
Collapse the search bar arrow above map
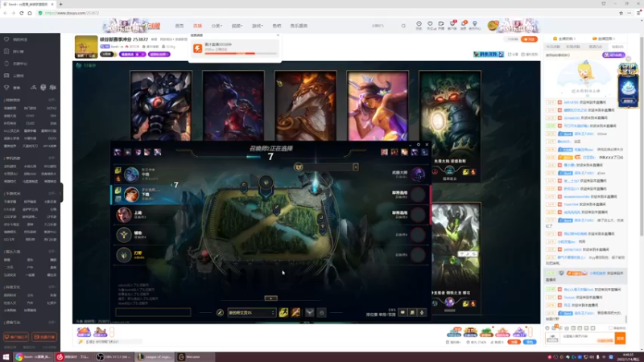tap(356, 167)
